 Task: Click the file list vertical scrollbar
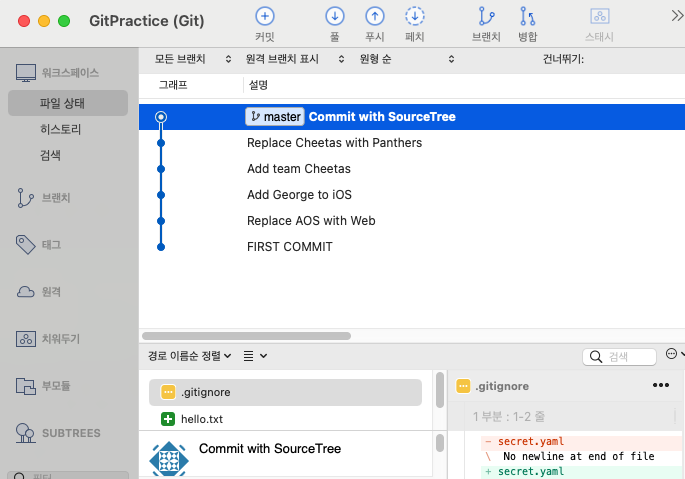(x=440, y=389)
